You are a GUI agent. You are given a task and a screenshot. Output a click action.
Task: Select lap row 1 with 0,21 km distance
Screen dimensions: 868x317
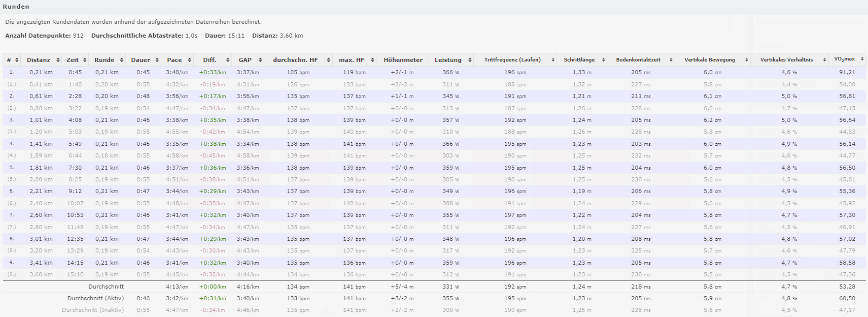click(41, 72)
